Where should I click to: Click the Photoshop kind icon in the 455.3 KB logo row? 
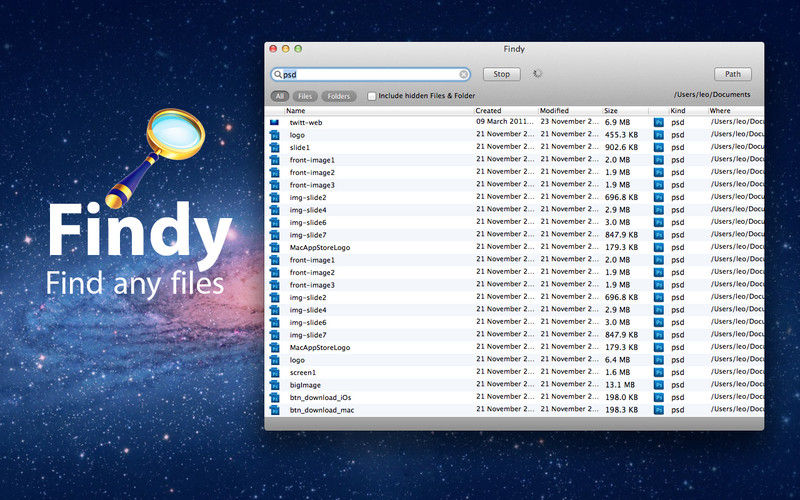[x=659, y=135]
